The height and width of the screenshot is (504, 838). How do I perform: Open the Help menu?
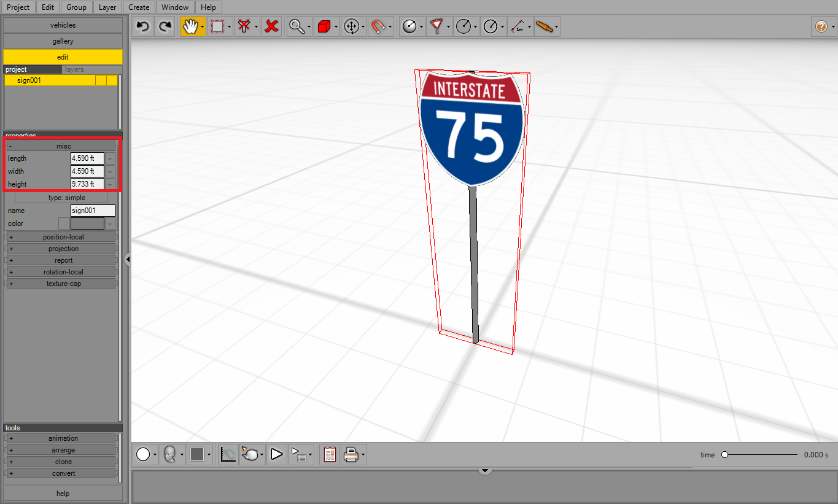(x=208, y=7)
